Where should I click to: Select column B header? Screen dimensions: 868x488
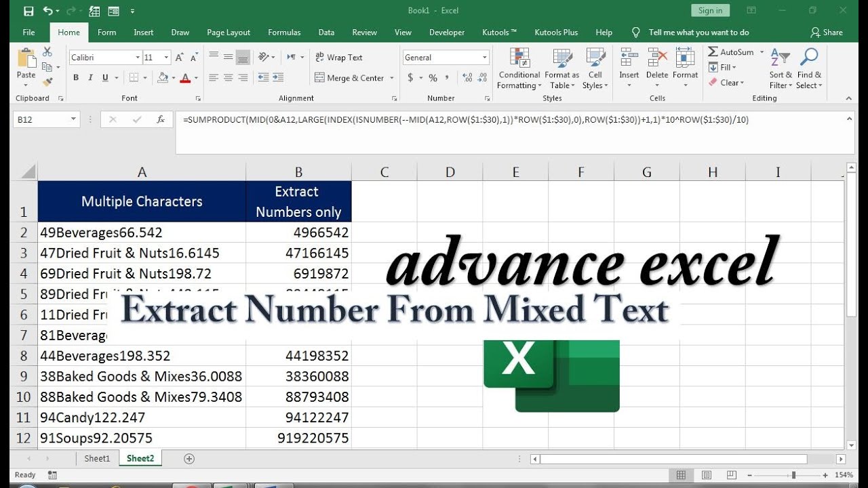click(298, 172)
